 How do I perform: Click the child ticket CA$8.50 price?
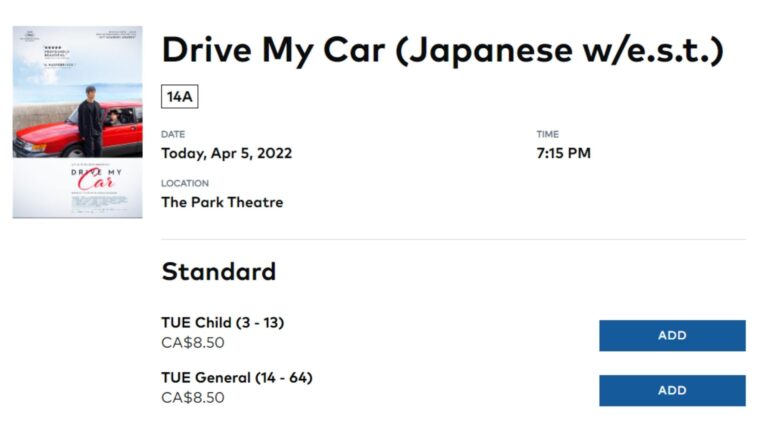[193, 343]
